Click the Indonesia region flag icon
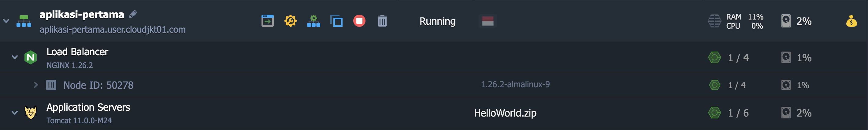 [x=487, y=21]
